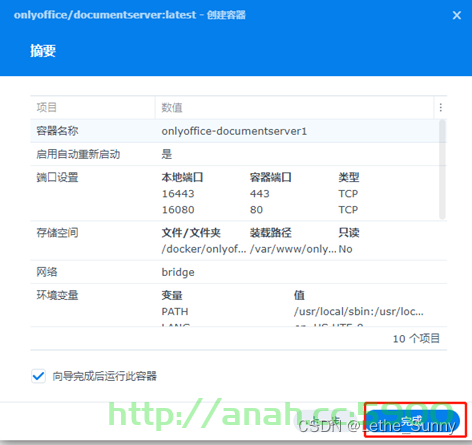Close the create container dialog
The height and width of the screenshot is (445, 472).
[x=457, y=15]
